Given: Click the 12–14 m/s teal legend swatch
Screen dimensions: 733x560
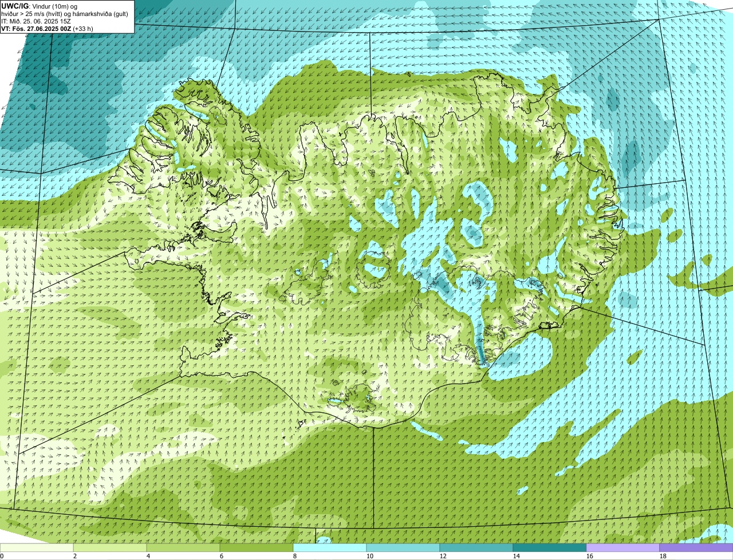Looking at the screenshot, I should (476, 548).
